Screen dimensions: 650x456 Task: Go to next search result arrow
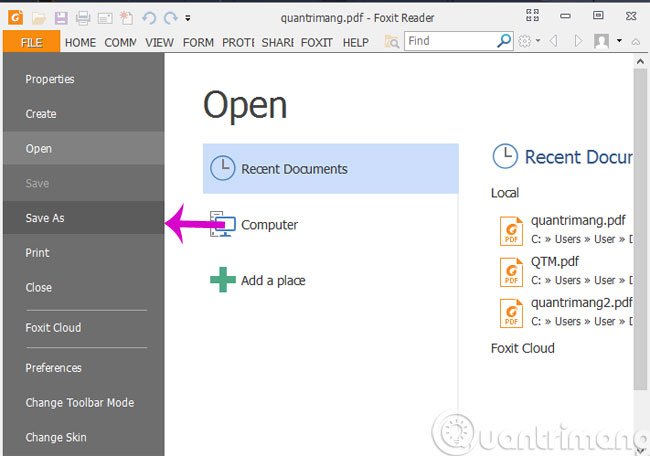[578, 41]
